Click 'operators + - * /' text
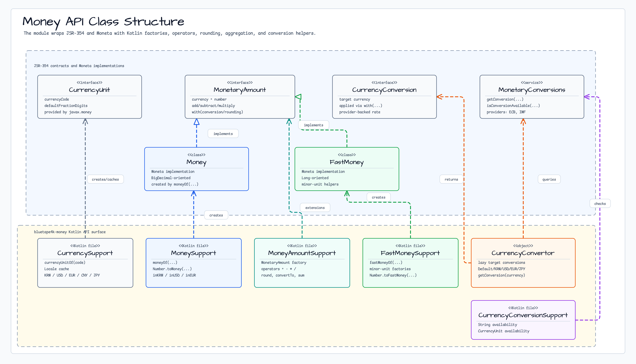This screenshot has width=636, height=364. 278,269
